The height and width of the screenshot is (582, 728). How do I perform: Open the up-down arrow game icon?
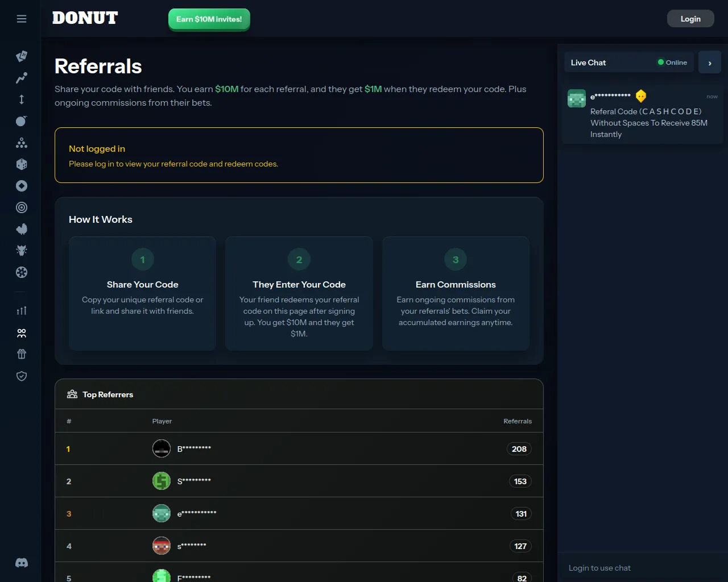click(22, 99)
